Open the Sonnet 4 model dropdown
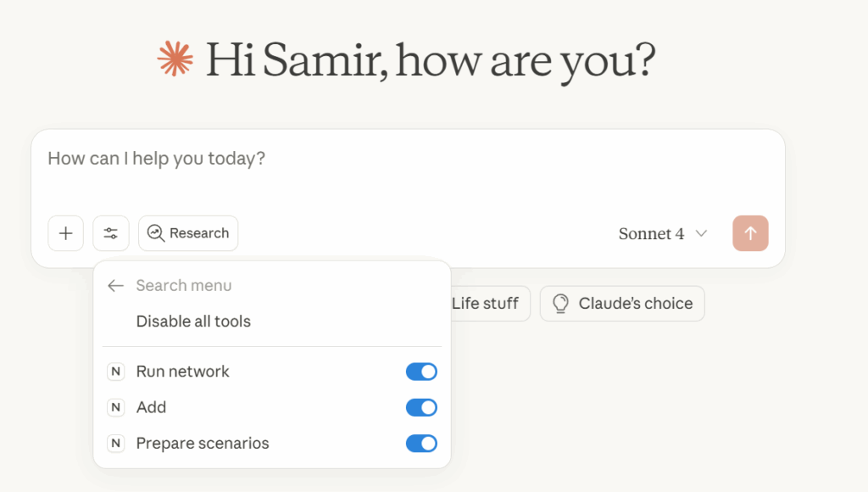Image resolution: width=868 pixels, height=492 pixels. coord(651,234)
